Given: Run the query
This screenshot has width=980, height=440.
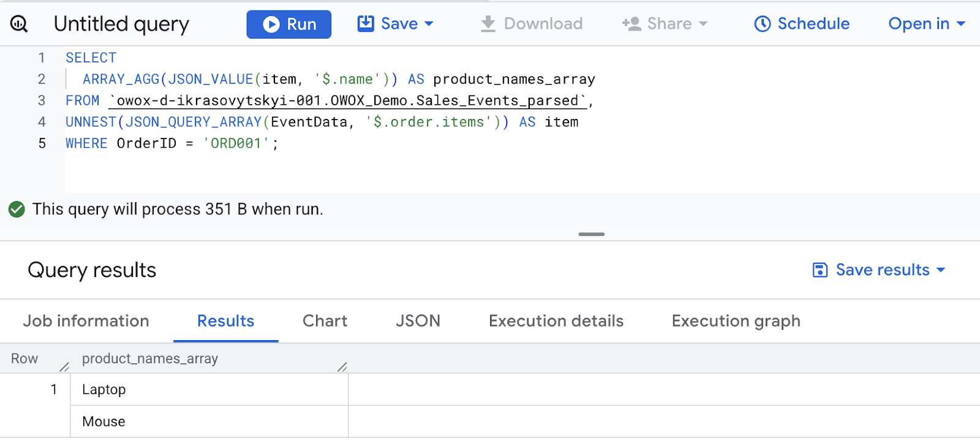Looking at the screenshot, I should [x=289, y=25].
